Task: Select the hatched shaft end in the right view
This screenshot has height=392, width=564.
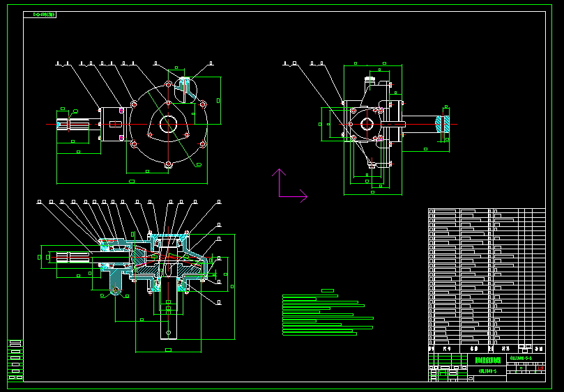Action: pos(443,124)
